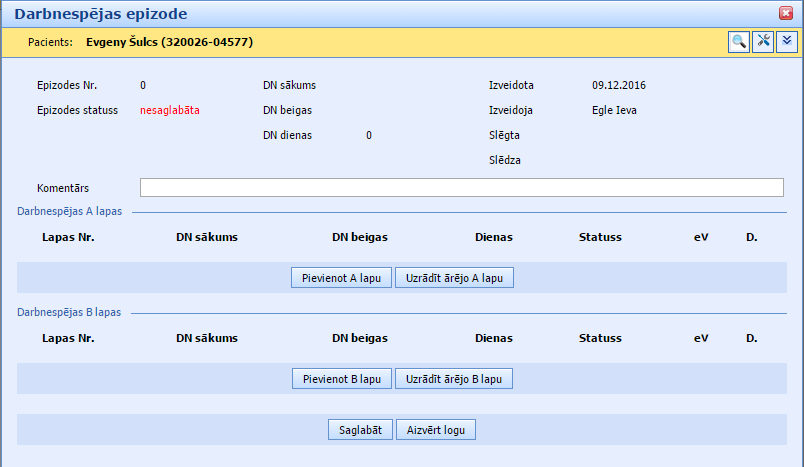
Task: Click the Darbnespējas B lapas section heading
Action: pyautogui.click(x=70, y=312)
